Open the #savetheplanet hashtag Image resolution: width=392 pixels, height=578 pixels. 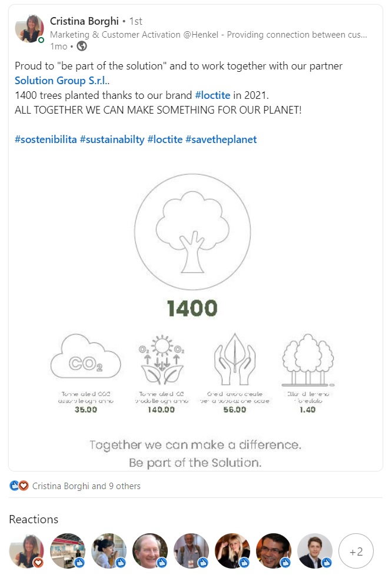221,139
